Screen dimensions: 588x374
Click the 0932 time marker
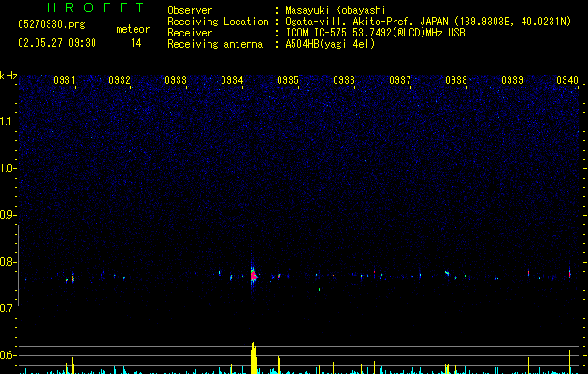[x=120, y=80]
